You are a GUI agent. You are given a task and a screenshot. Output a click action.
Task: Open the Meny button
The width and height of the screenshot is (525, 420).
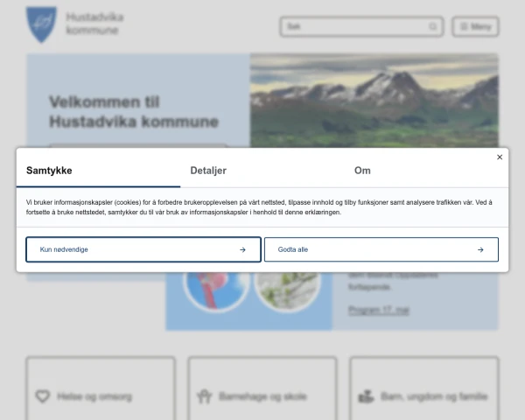(x=475, y=26)
